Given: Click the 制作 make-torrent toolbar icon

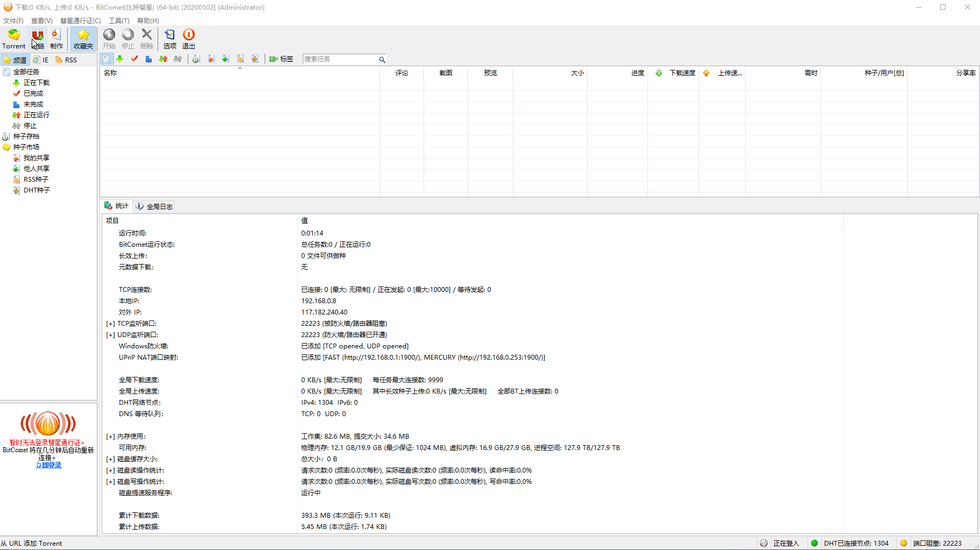Looking at the screenshot, I should (x=56, y=39).
